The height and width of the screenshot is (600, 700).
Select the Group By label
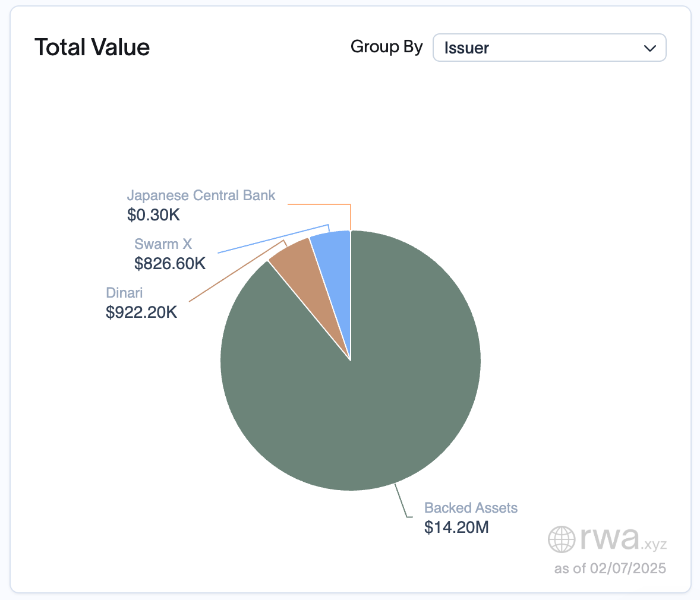click(x=387, y=47)
